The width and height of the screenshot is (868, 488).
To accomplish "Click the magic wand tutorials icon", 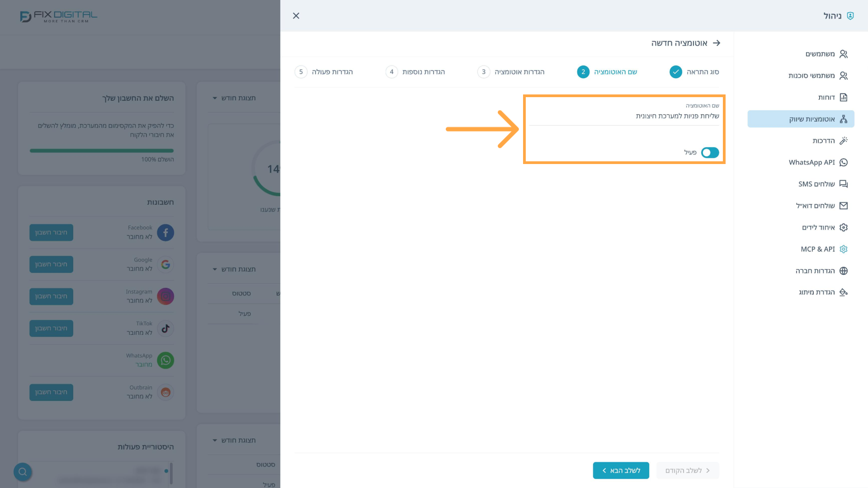I will 844,141.
